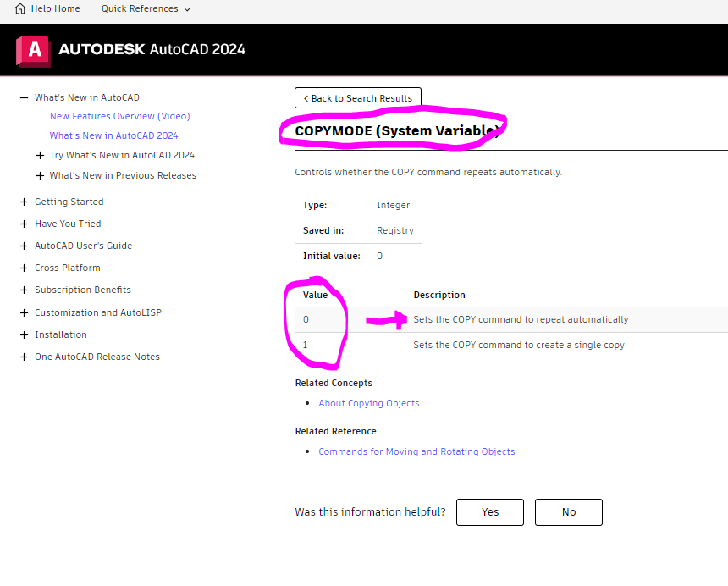This screenshot has height=586, width=728.
Task: Collapse the What's New in AutoCAD section
Action: pos(24,97)
